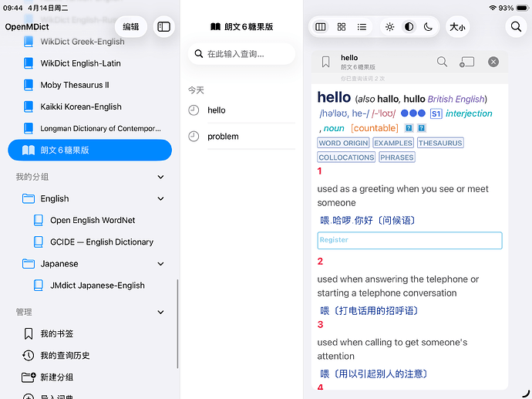The width and height of the screenshot is (532, 399).
Task: Open the THESAURUS tab
Action: [440, 143]
